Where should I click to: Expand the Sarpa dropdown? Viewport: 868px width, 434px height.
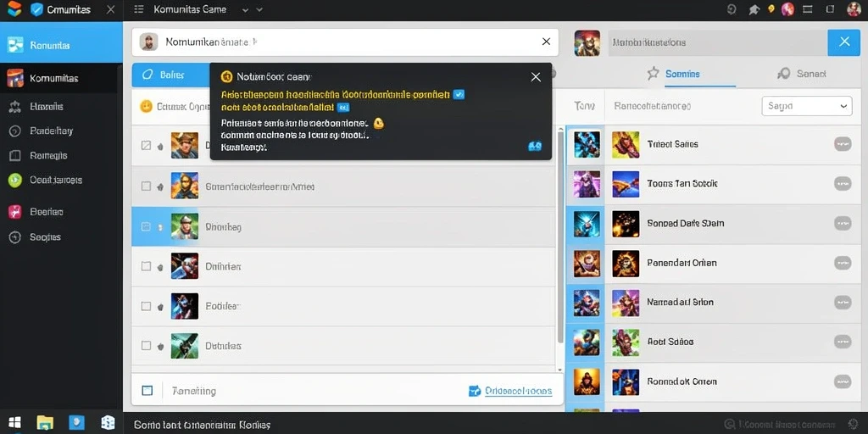pos(807,106)
